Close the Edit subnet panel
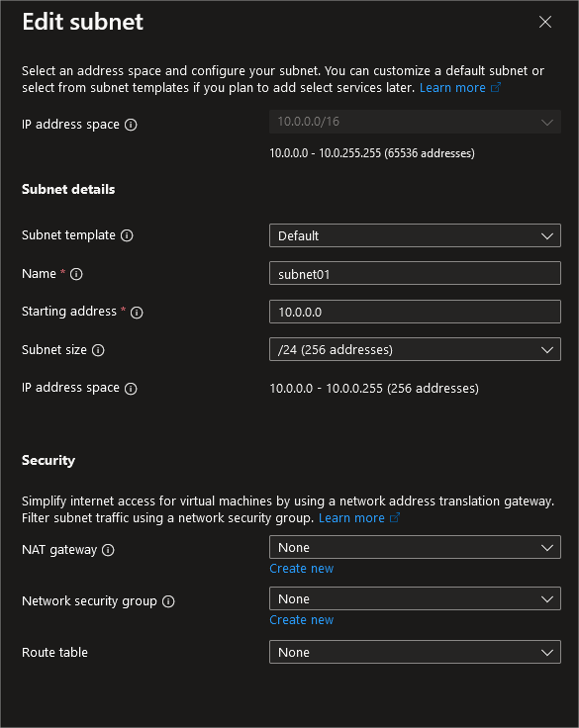 [545, 22]
